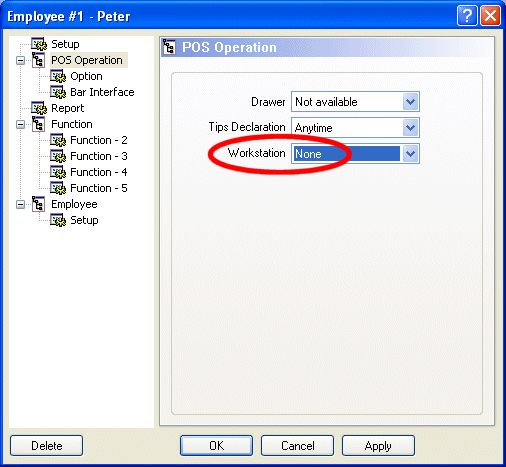Select Function - 5 in tree
506x467 pixels.
tap(99, 188)
